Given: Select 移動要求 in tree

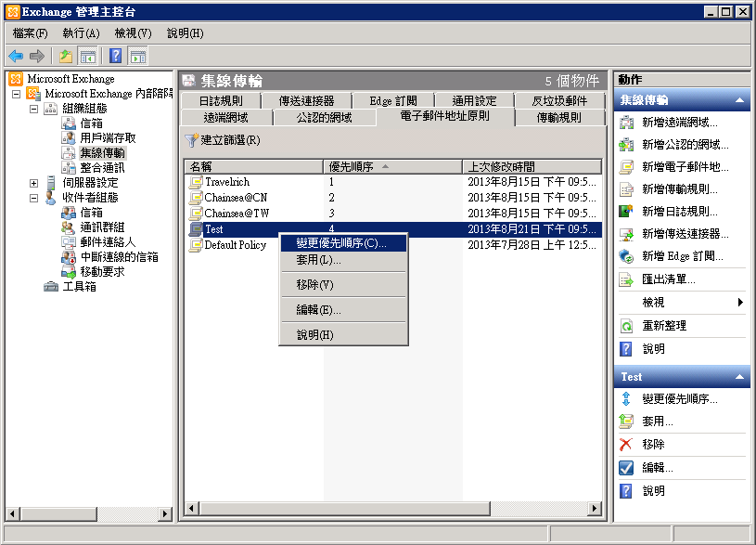Looking at the screenshot, I should 102,272.
